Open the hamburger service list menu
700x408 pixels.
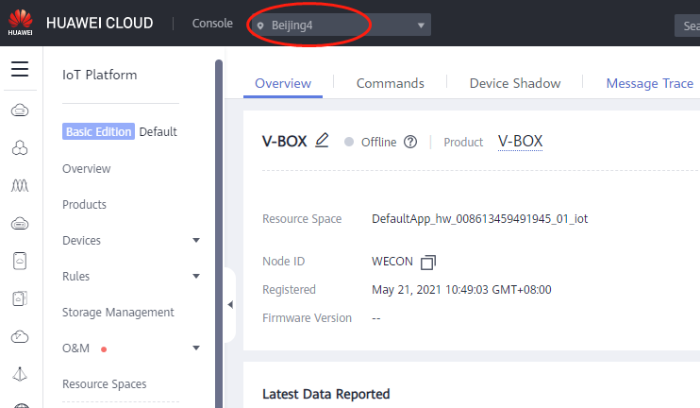tap(20, 69)
